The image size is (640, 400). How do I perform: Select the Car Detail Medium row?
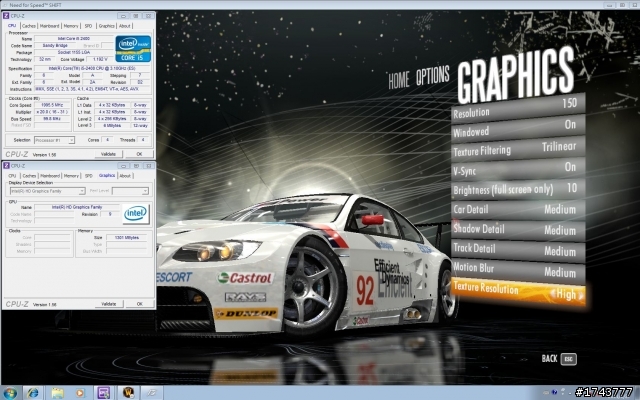coord(518,209)
